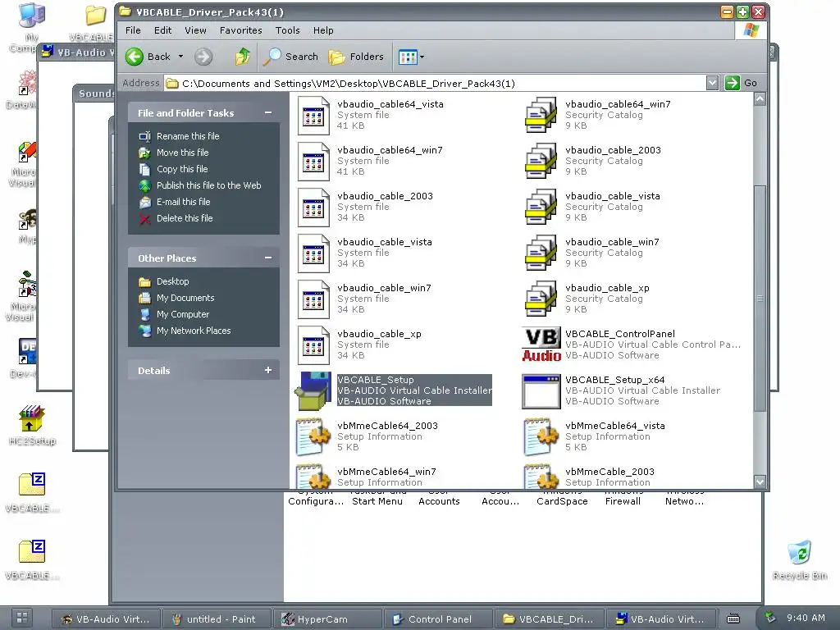This screenshot has width=840, height=630.
Task: Click User Accounts item in Control Panel window
Action: point(439,496)
